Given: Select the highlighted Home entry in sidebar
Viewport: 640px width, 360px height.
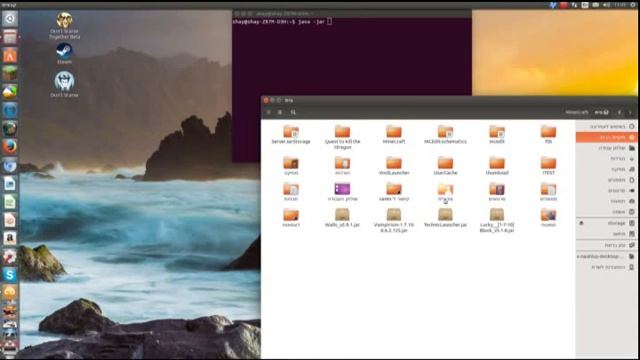Looking at the screenshot, I should click(607, 137).
